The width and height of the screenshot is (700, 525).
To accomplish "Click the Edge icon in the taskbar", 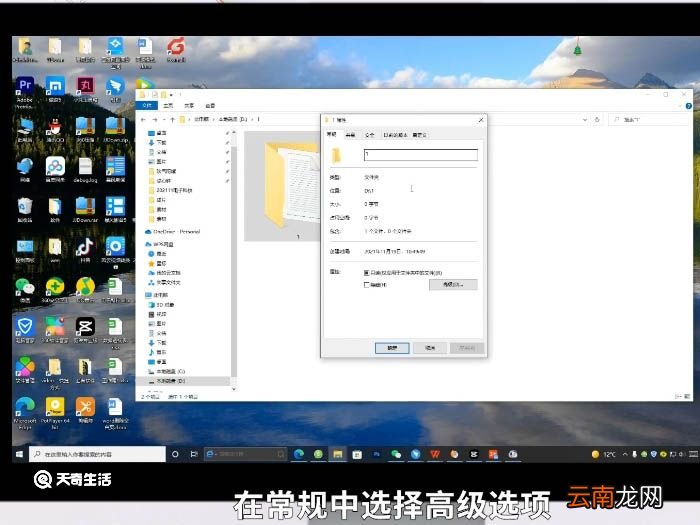I will [299, 454].
